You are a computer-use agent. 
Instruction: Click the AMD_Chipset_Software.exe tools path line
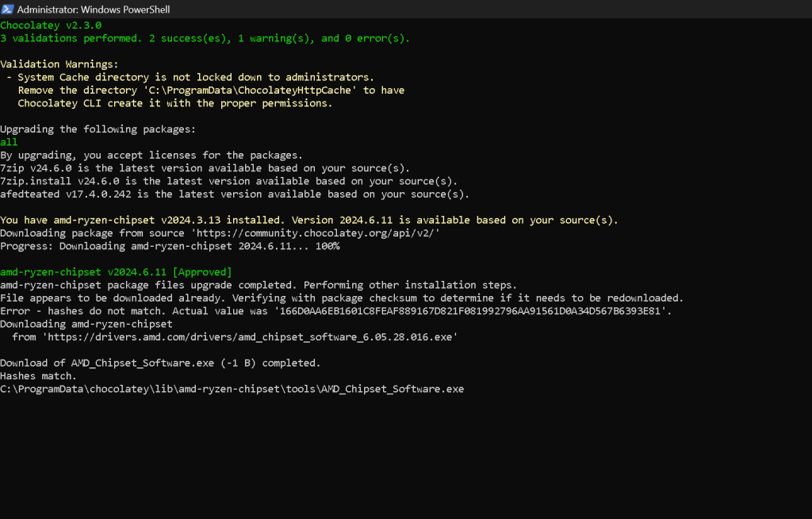click(x=232, y=388)
